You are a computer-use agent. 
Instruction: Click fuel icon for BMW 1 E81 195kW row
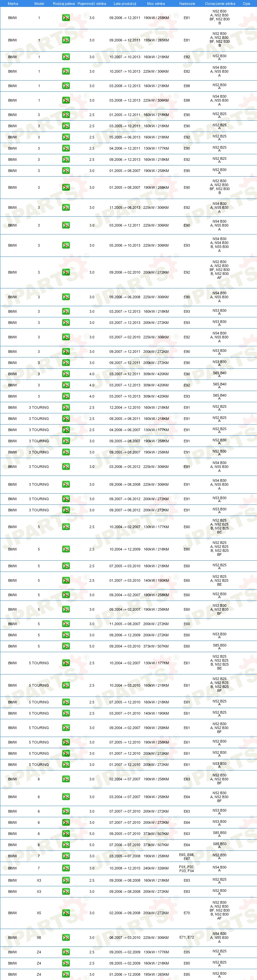(66, 40)
